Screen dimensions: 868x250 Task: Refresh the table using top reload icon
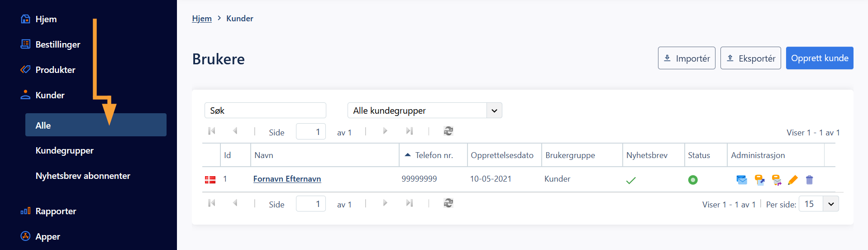point(448,131)
